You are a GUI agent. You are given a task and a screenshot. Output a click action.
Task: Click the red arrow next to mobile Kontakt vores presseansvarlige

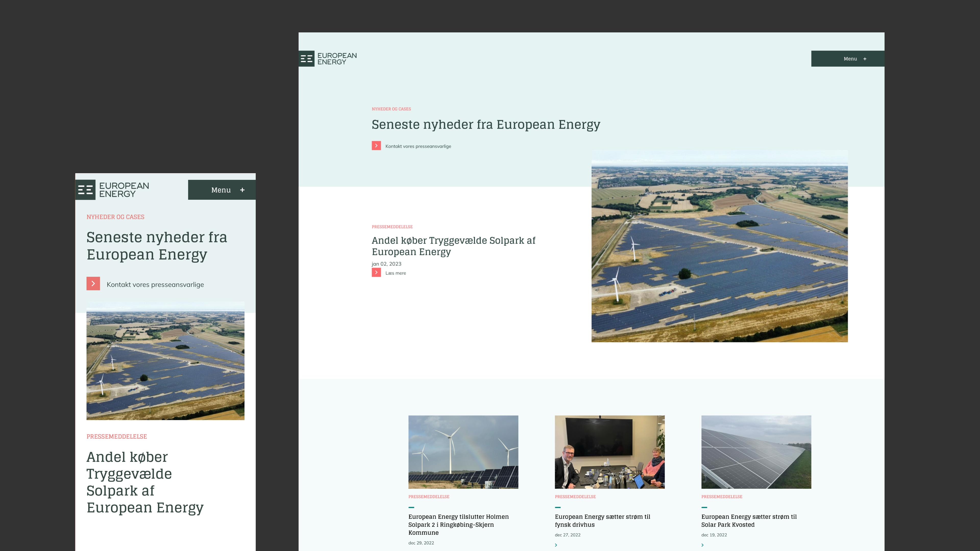pos(93,283)
